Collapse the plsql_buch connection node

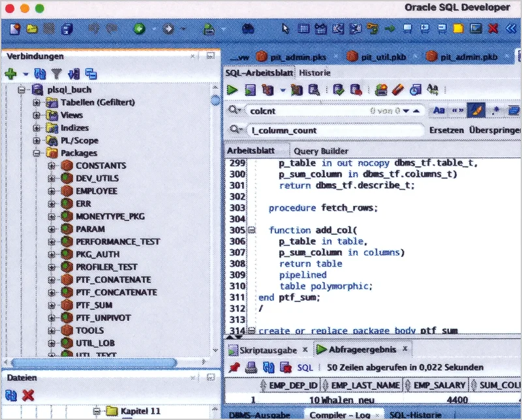click(22, 90)
